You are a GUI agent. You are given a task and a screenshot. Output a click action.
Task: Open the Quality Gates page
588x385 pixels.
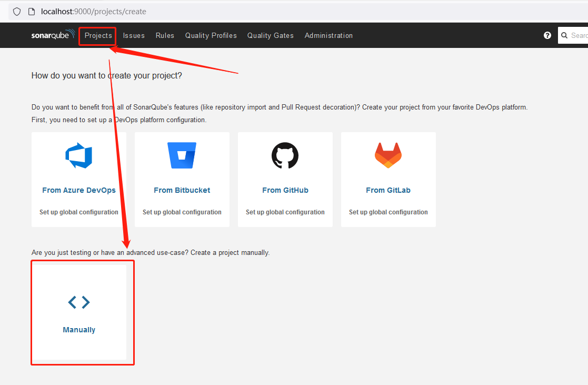271,36
